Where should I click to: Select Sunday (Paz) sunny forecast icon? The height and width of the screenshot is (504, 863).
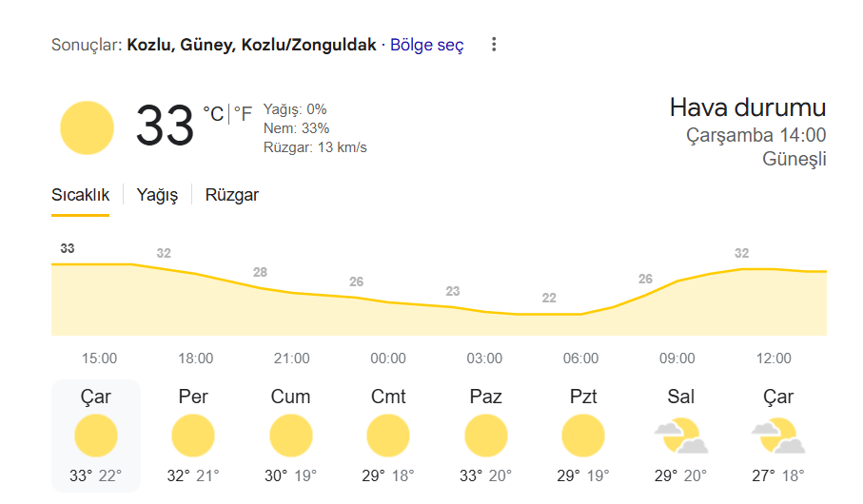click(485, 436)
